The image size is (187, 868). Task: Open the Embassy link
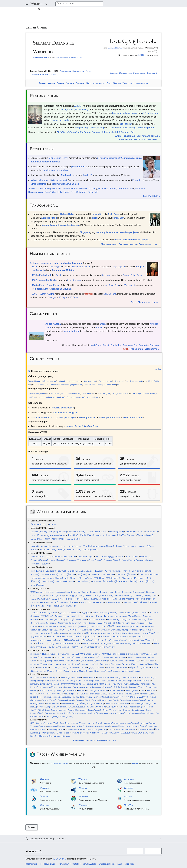click(89, 71)
